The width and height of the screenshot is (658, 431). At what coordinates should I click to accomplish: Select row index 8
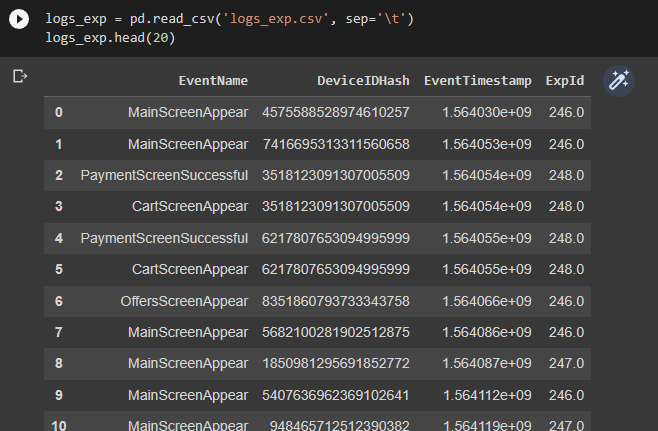pyautogui.click(x=59, y=363)
